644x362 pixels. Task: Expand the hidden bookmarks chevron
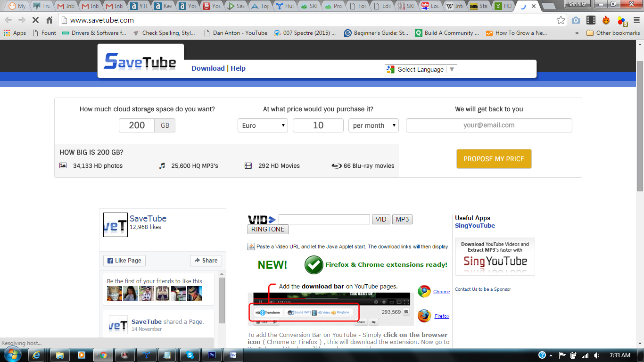coord(577,33)
